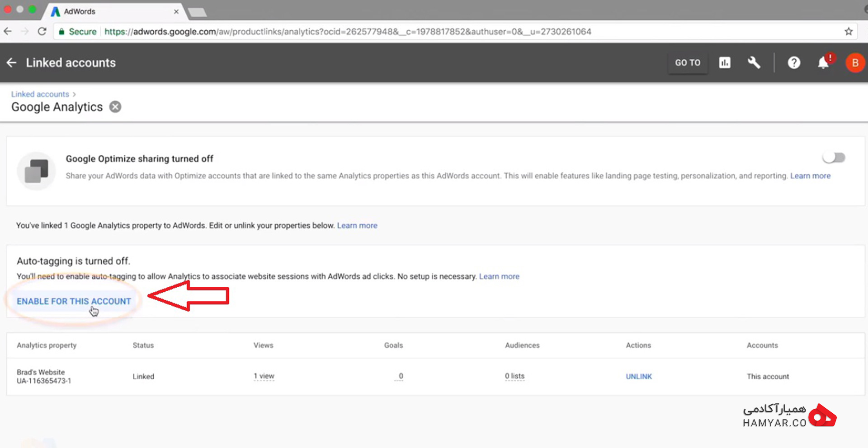Click the Analytics property column header
Viewport: 868px width, 448px height.
(x=47, y=345)
